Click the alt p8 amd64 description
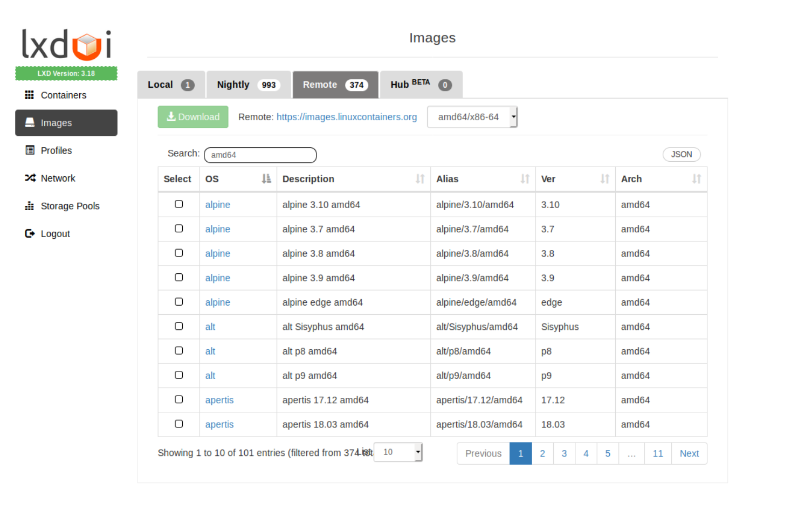 (309, 351)
